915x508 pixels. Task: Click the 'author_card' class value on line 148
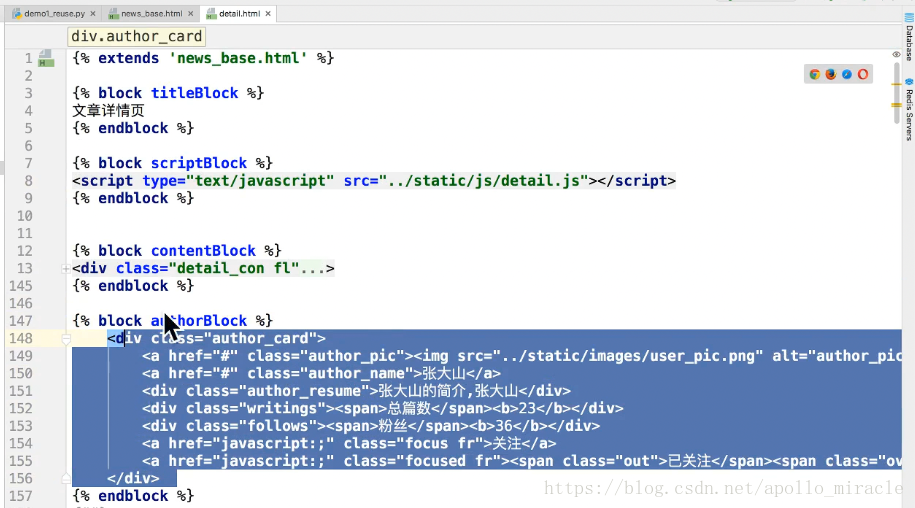coord(260,338)
